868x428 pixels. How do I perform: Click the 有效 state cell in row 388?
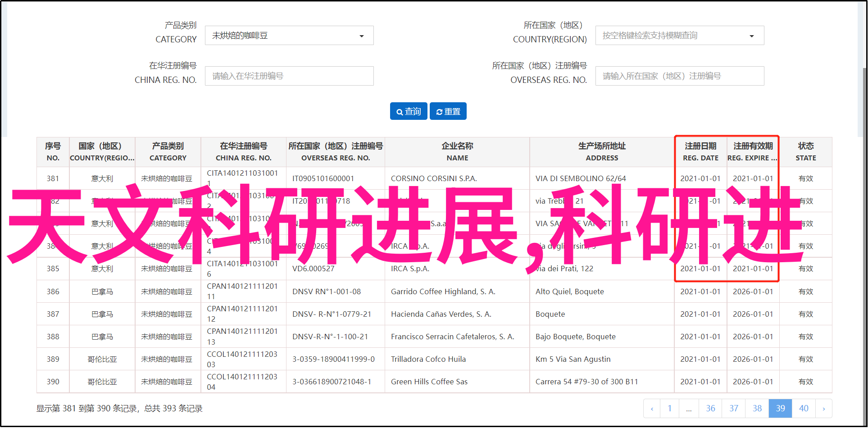click(806, 337)
